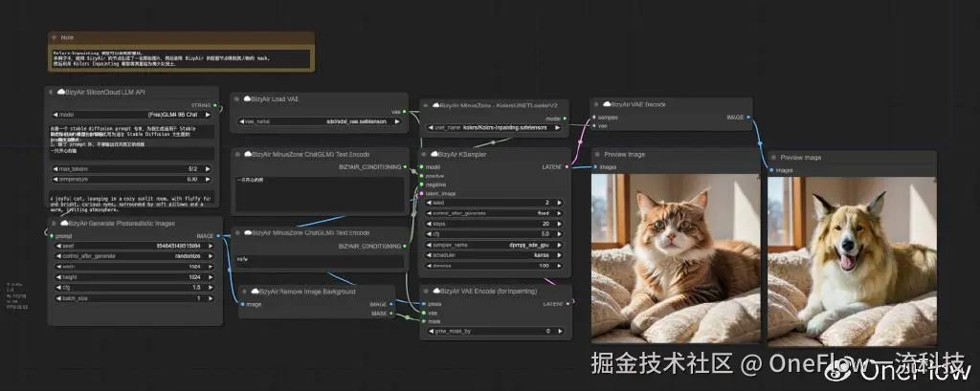The height and width of the screenshot is (391, 980).
Task: Increase the KSampler seed value of 2
Action: pos(559,203)
